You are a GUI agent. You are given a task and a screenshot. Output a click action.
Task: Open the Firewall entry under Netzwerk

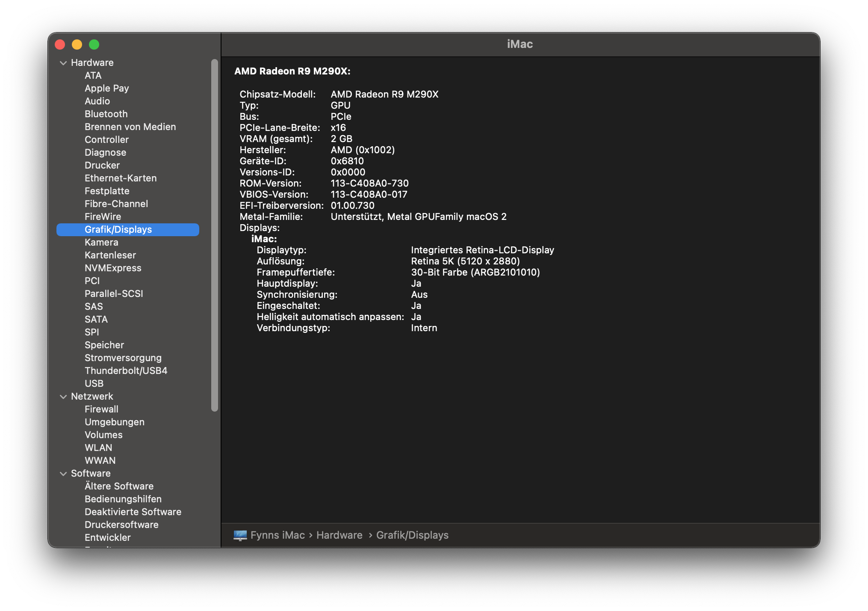click(101, 409)
